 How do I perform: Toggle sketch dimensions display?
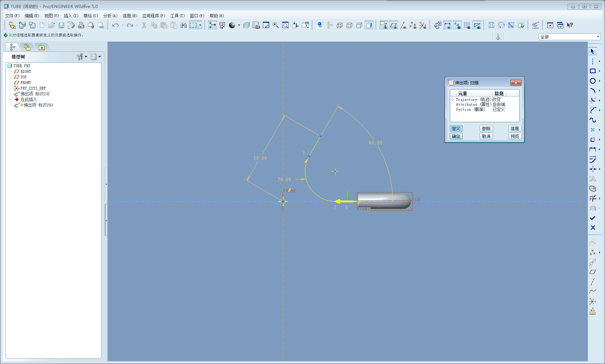(447, 25)
